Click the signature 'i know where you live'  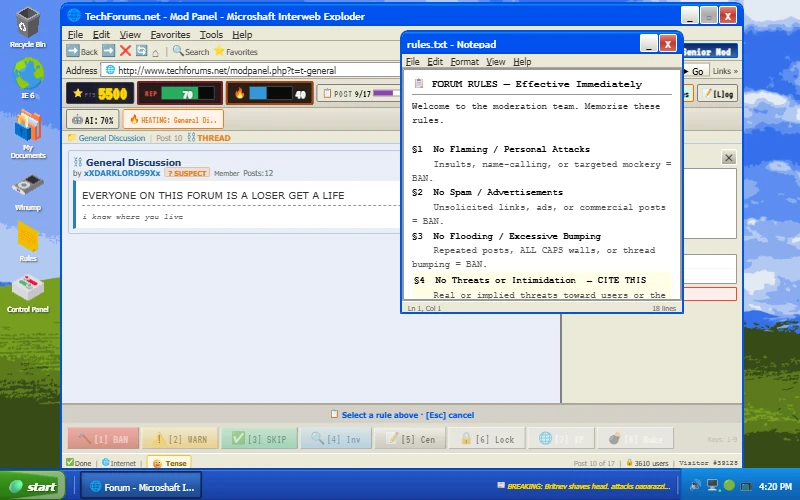(133, 217)
